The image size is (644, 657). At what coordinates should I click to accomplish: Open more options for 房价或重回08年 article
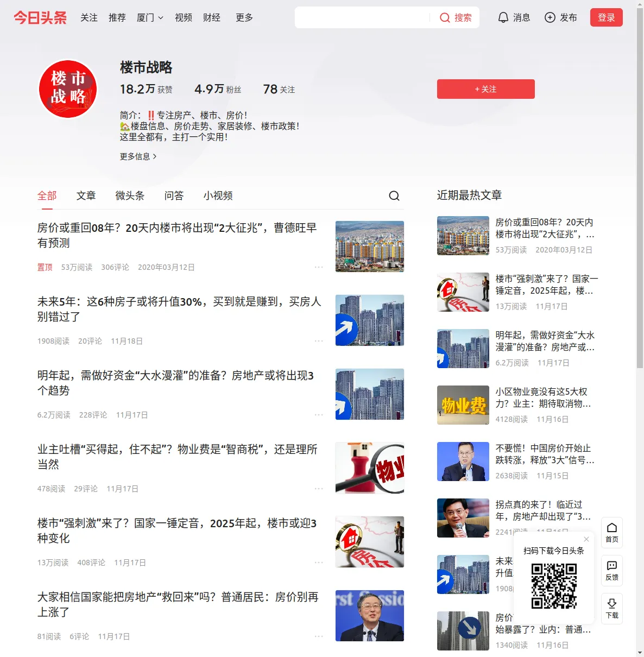319,267
